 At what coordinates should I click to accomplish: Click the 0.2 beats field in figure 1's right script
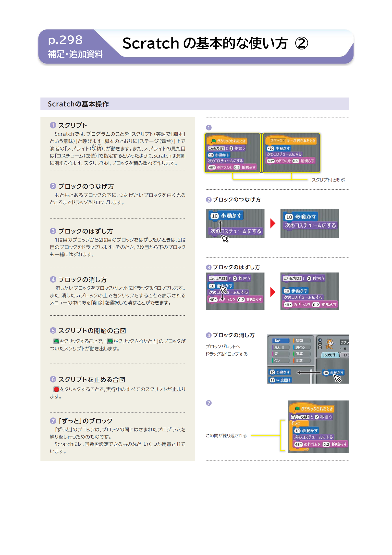coord(296,161)
